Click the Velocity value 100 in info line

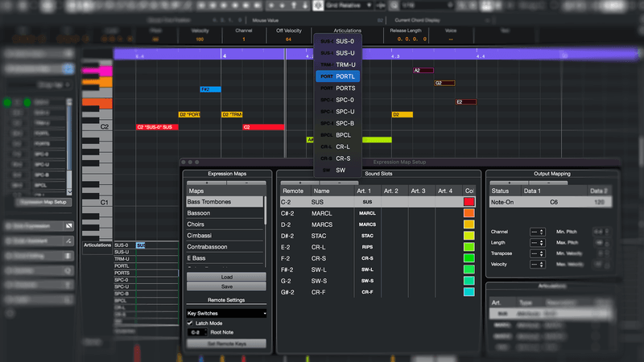200,39
